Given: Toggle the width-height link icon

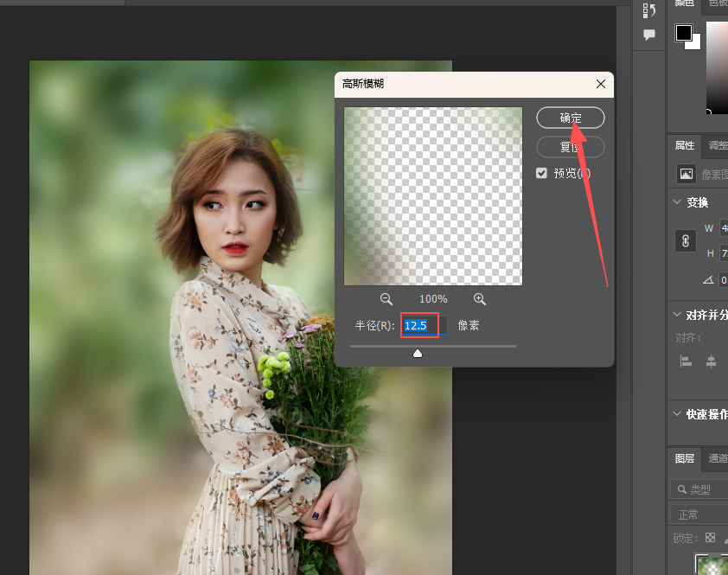Looking at the screenshot, I should (x=686, y=241).
